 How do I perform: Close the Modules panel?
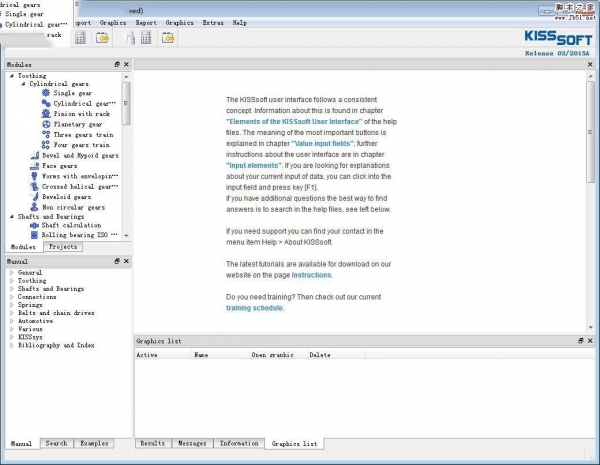pos(126,64)
